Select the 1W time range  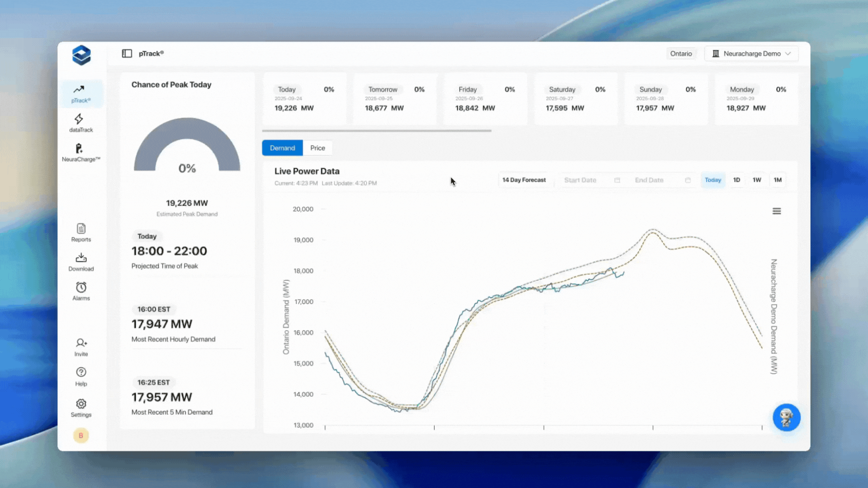tap(757, 180)
